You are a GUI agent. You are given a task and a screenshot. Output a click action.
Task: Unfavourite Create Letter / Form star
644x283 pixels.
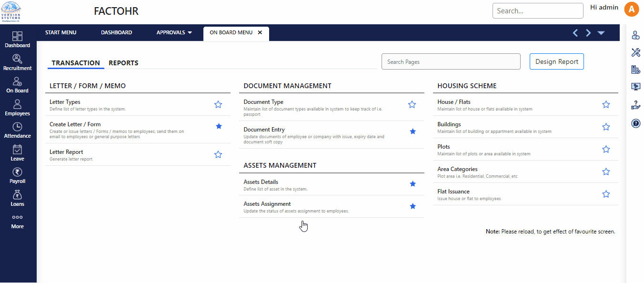point(219,126)
